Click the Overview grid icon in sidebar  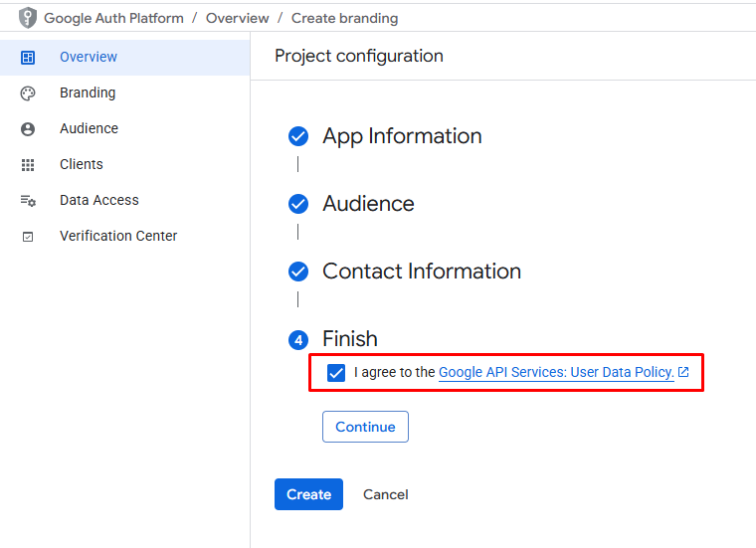[28, 58]
